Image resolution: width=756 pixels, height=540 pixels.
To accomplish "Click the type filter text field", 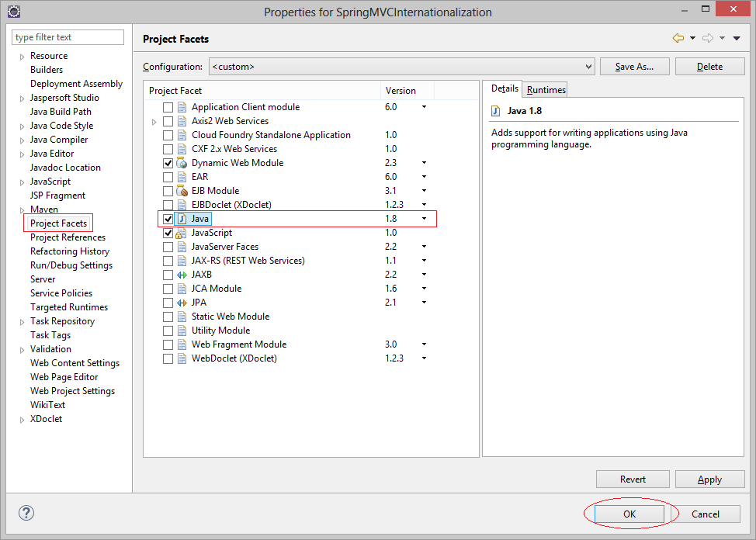I will pos(68,37).
